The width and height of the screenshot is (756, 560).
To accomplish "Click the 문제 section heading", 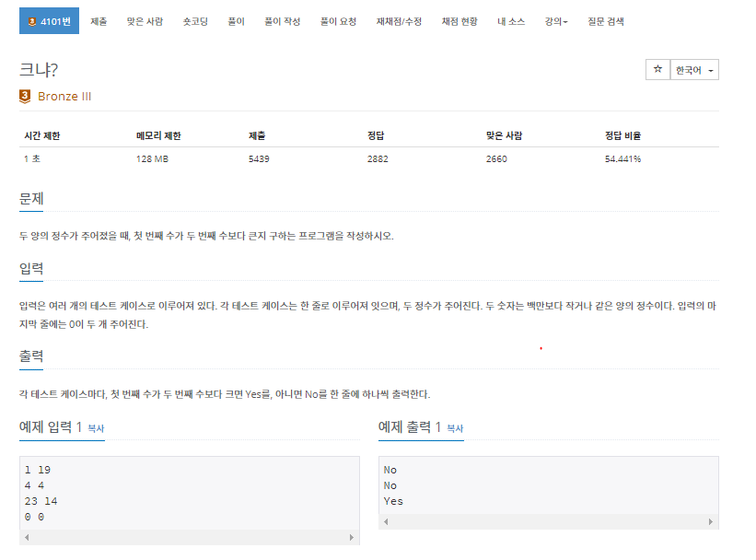I will pyautogui.click(x=31, y=199).
